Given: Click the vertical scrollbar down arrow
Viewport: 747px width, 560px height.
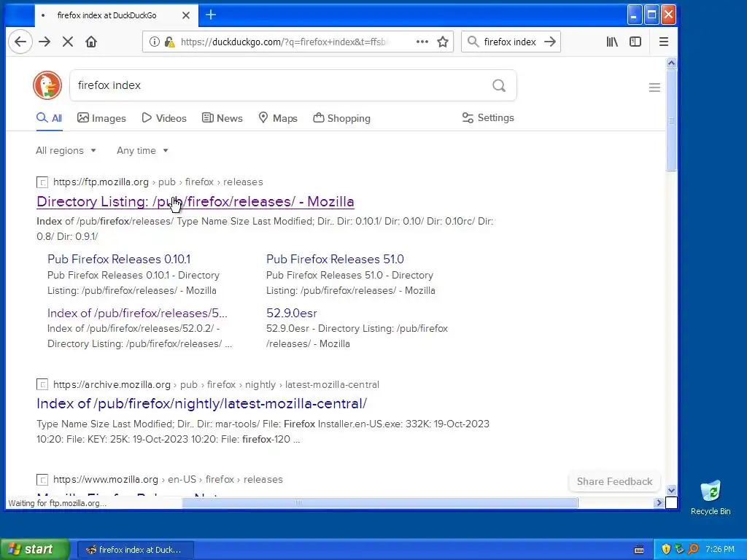Looking at the screenshot, I should pyautogui.click(x=671, y=490).
